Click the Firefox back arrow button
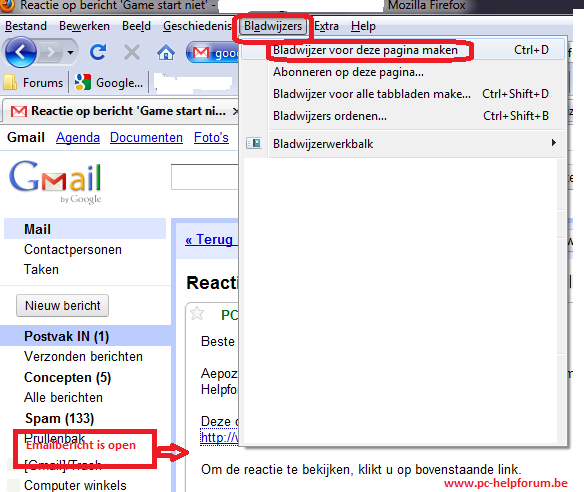Screen dimensions: 584x492 pos(20,52)
